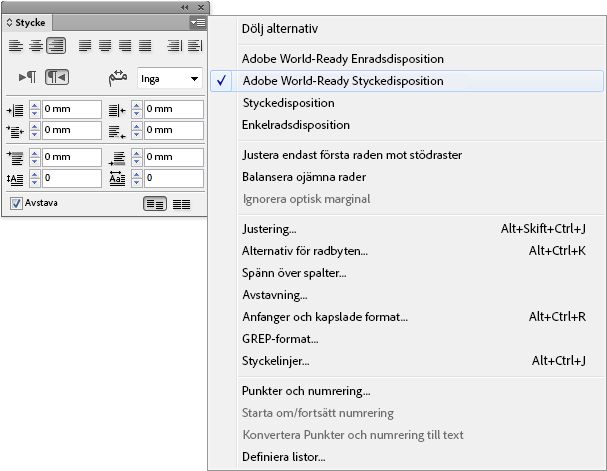Focus the first line indent field
Image resolution: width=607 pixels, height=471 pixels.
72,130
